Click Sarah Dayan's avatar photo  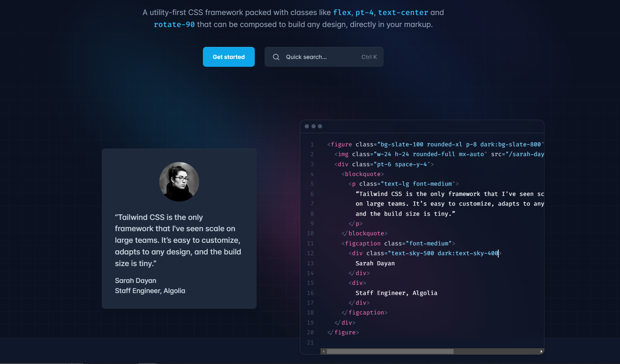pyautogui.click(x=179, y=182)
